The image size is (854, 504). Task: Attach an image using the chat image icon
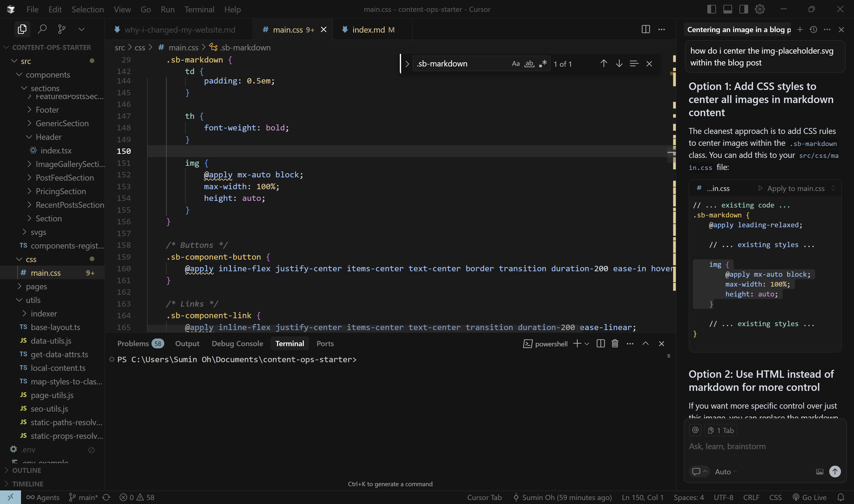(819, 471)
